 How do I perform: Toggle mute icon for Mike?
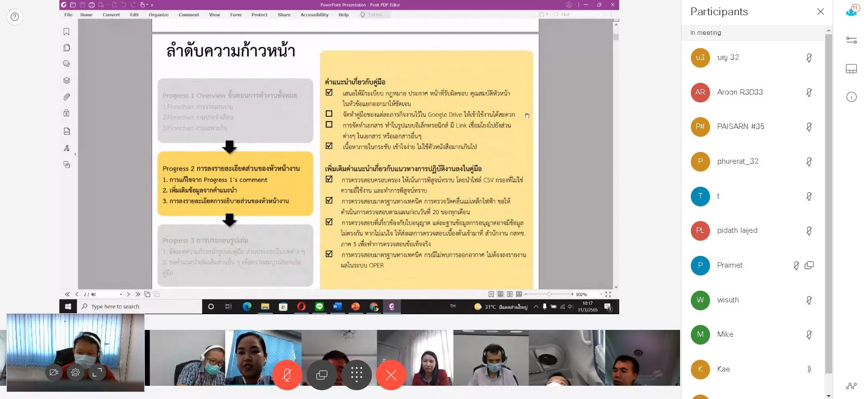[x=809, y=334]
